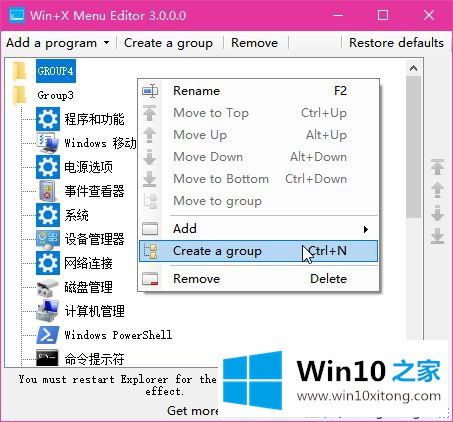
Task: Select the 网络连接 entry
Action: tap(88, 263)
